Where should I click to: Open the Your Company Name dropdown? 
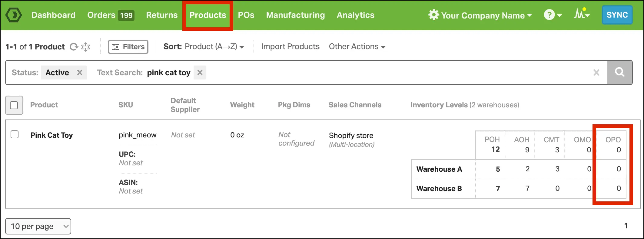[486, 15]
